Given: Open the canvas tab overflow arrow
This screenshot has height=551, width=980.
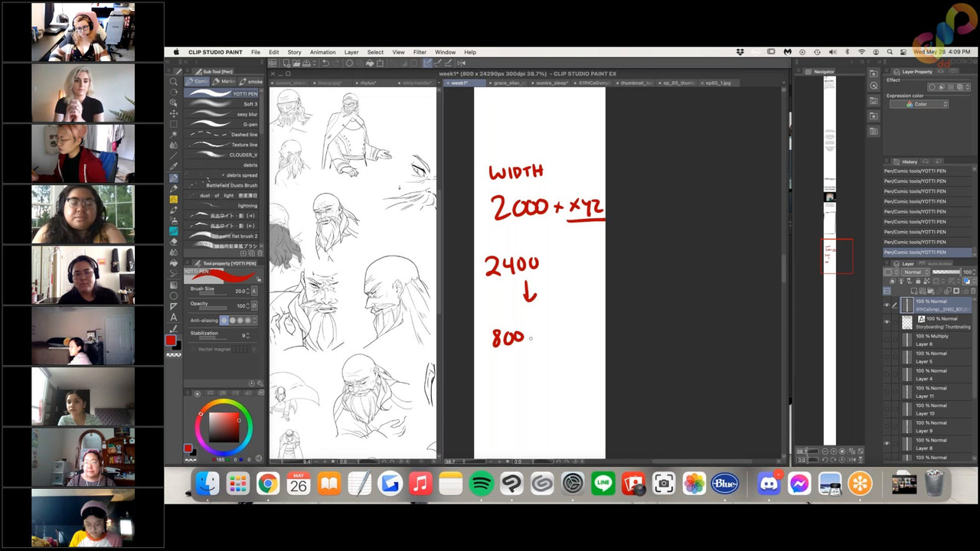Looking at the screenshot, I should coord(783,82).
